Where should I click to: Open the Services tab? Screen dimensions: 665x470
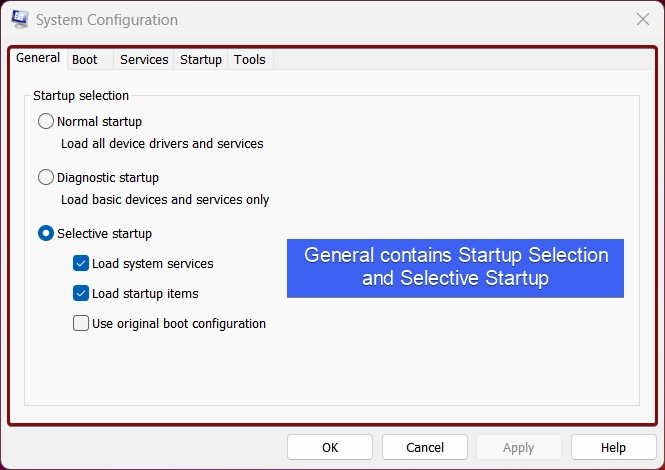click(144, 60)
